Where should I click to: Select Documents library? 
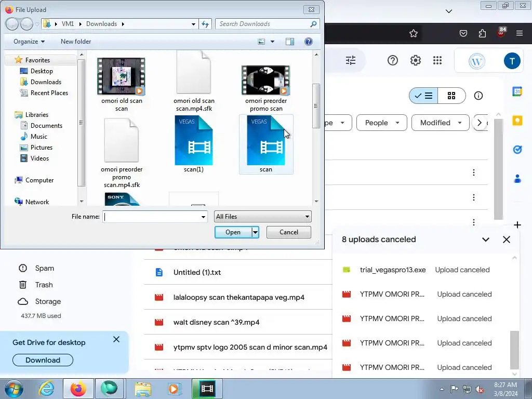coord(46,126)
